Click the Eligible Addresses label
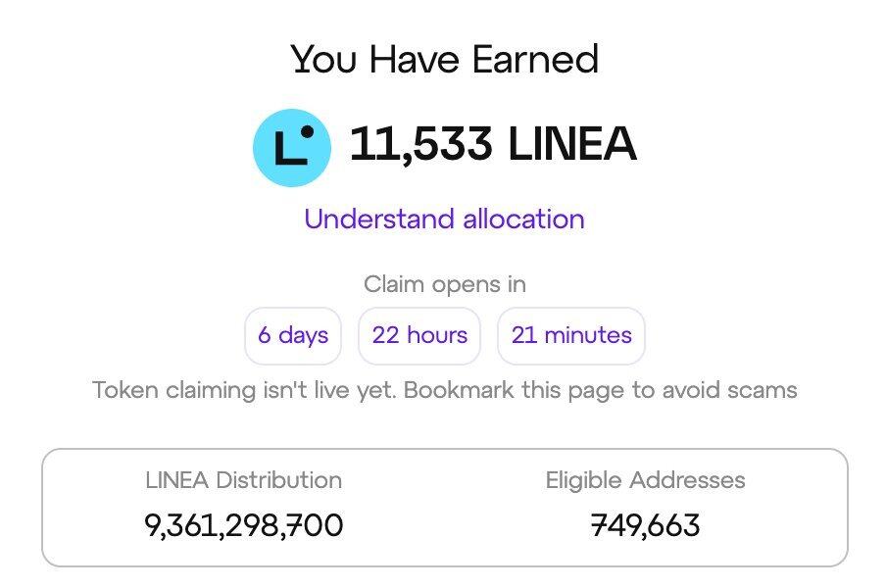 (x=645, y=480)
